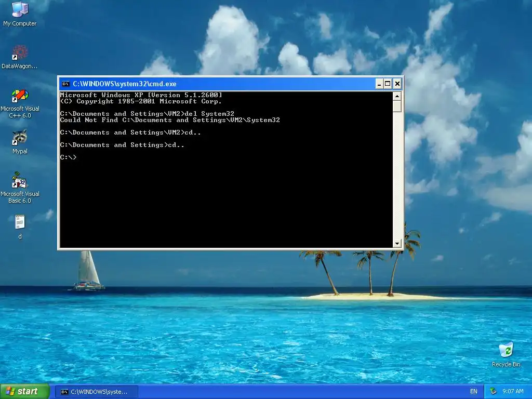Click the 'del System32' command line
Screen dimensions: 532x399
tap(147, 114)
